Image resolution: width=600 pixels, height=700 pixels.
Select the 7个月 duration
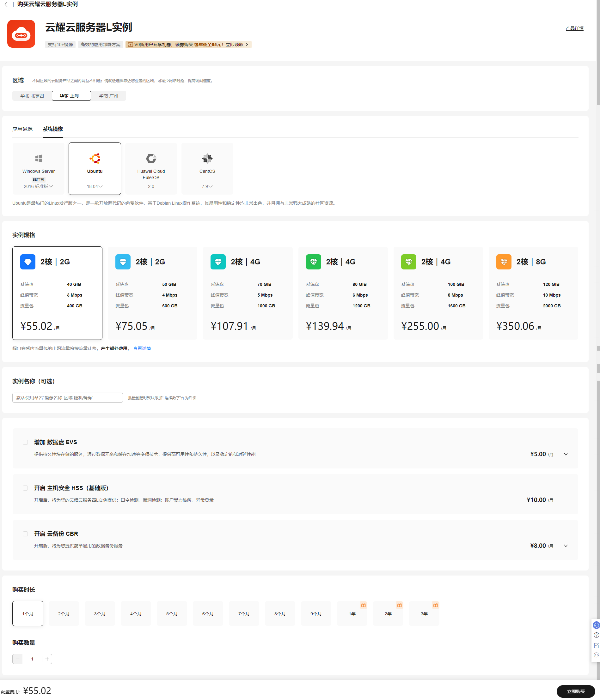coord(244,613)
